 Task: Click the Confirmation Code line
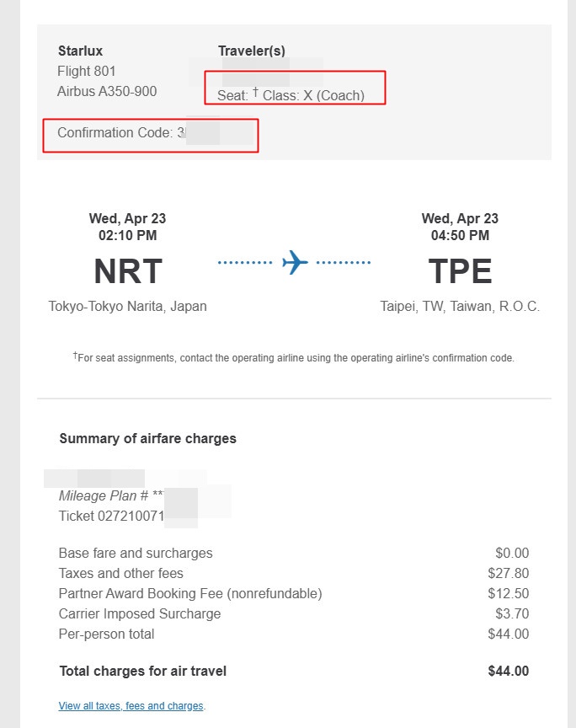[x=156, y=133]
